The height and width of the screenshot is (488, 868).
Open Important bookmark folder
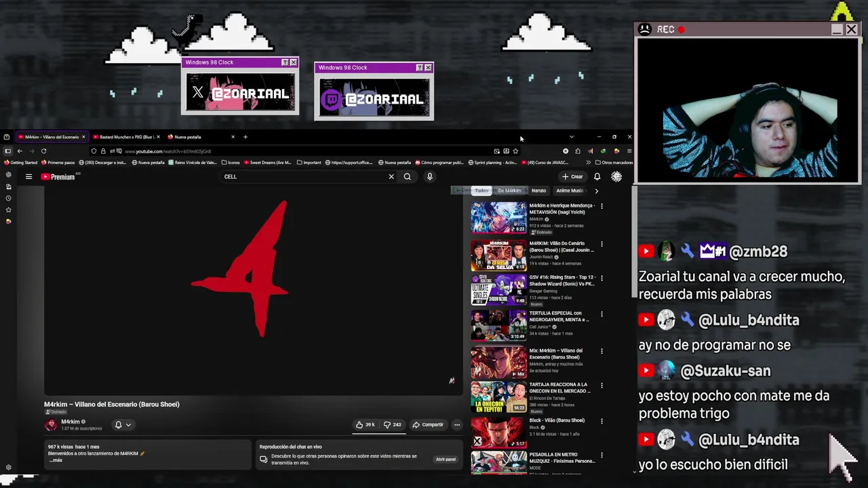click(x=309, y=163)
